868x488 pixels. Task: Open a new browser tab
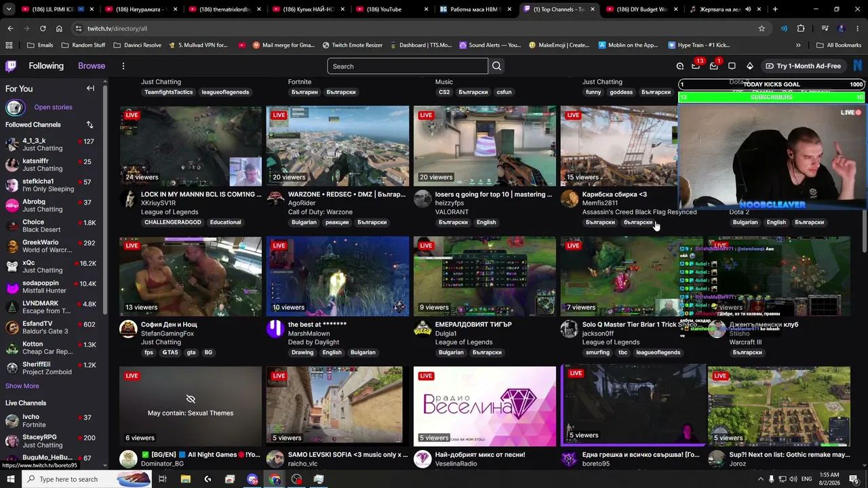click(x=775, y=9)
